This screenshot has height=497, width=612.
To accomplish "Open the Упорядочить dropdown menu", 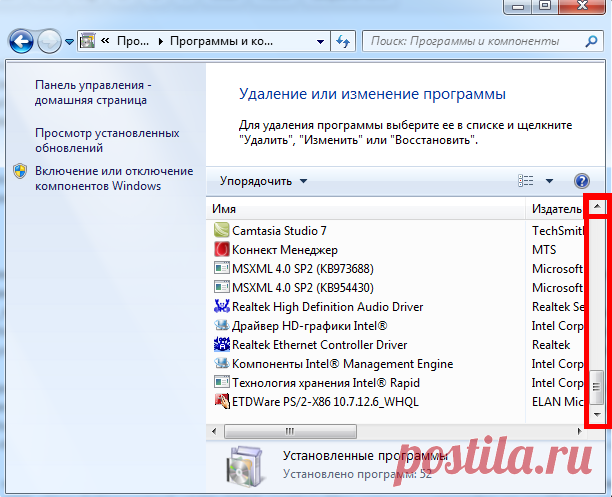I will pyautogui.click(x=264, y=181).
